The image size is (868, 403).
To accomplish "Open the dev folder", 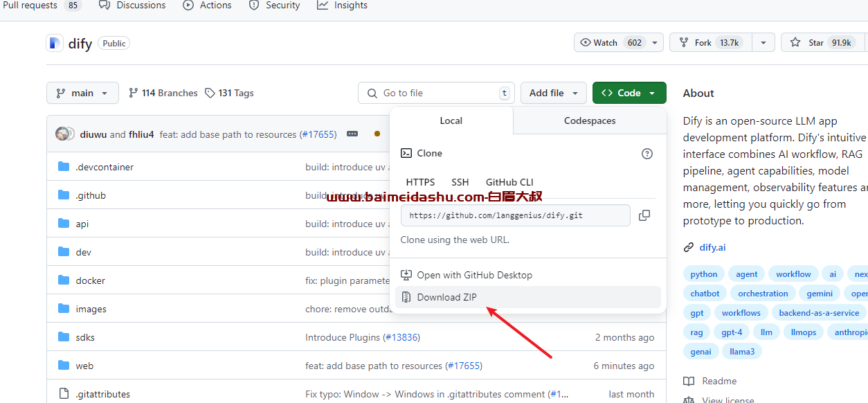I will click(83, 252).
